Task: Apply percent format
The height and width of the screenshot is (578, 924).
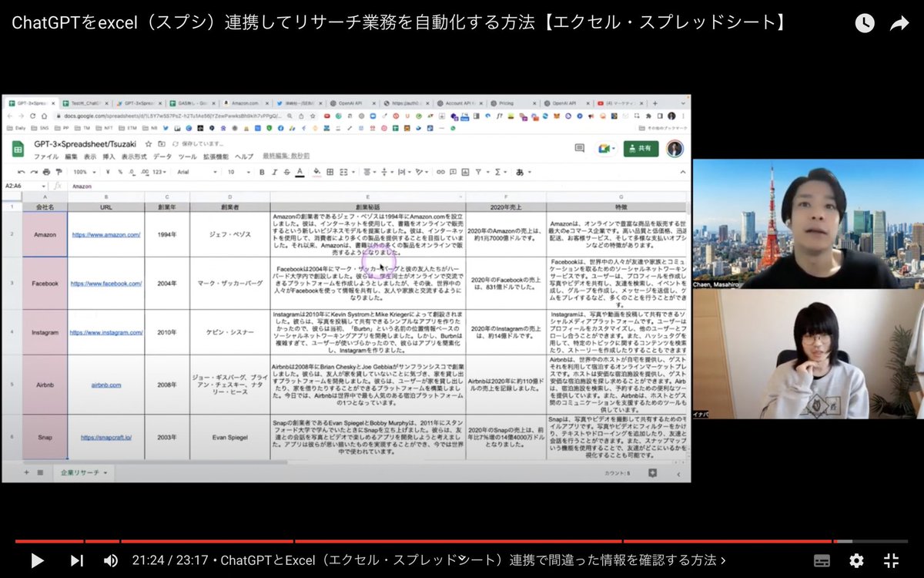Action: [120, 172]
